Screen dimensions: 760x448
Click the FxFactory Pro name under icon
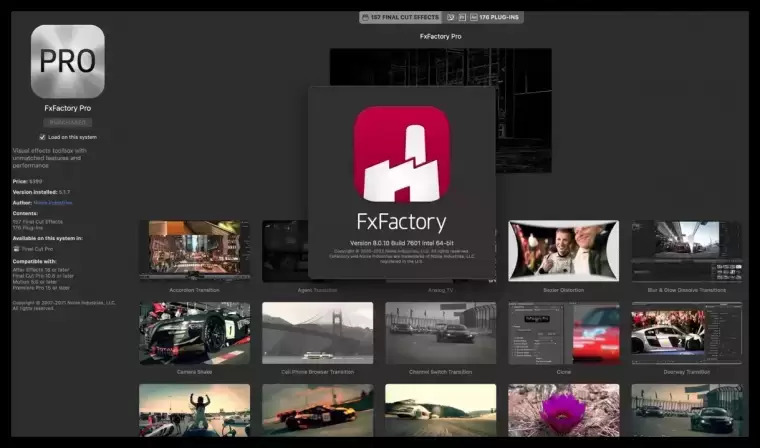click(x=68, y=108)
